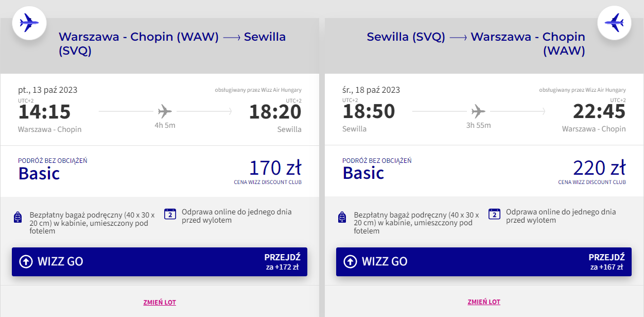Click calendar check-in icon on outbound card

click(170, 214)
